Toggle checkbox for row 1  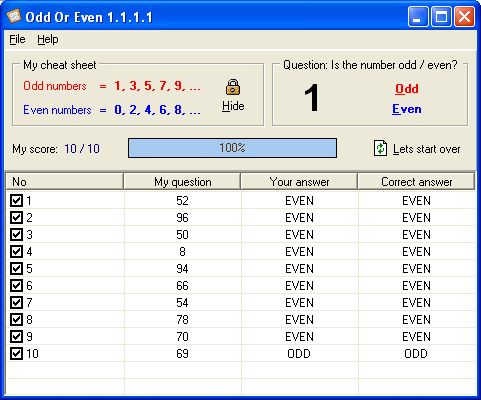click(16, 201)
